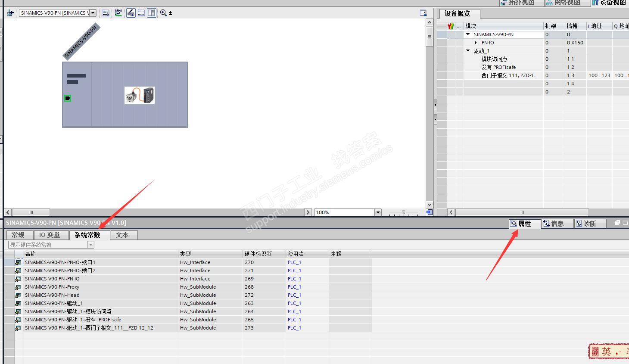Switch to device view tab
The width and height of the screenshot is (629, 364).
pyautogui.click(x=609, y=3)
